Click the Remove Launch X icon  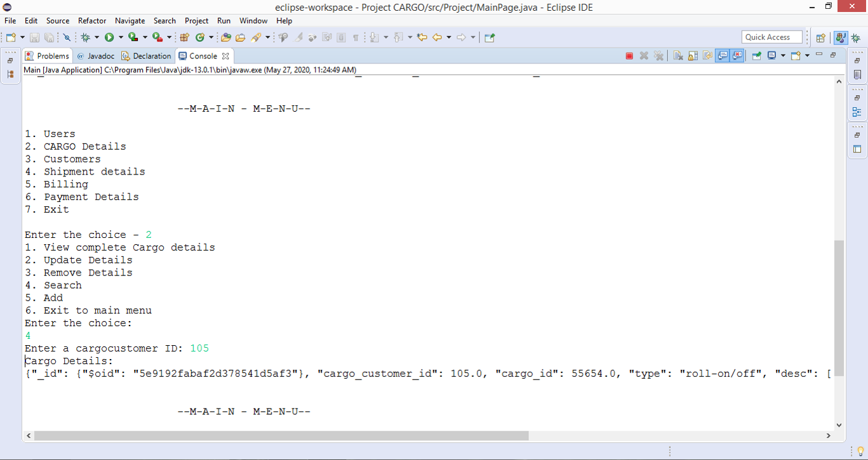coord(644,56)
